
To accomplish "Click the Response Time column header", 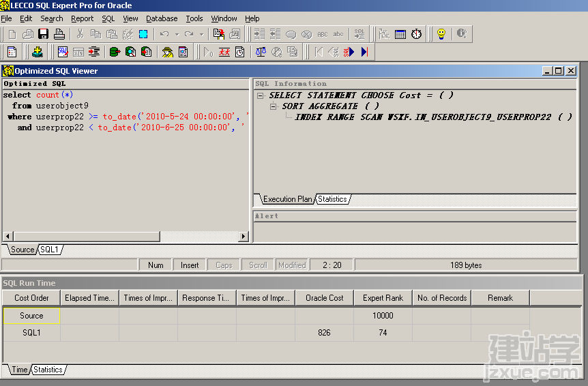I will coord(207,298).
